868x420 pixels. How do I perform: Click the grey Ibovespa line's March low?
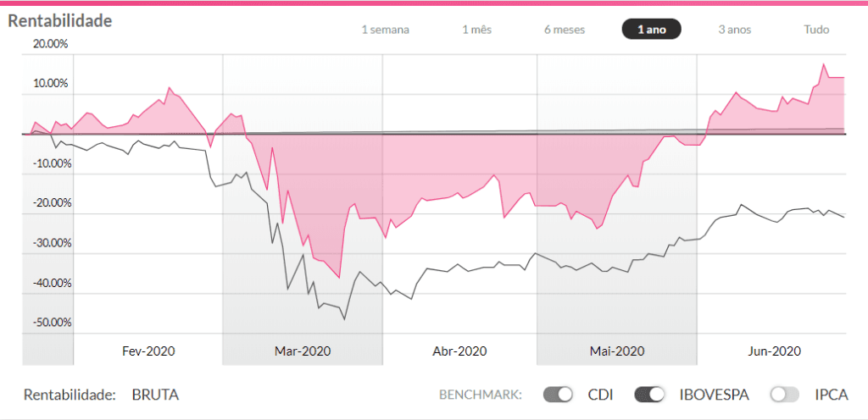(344, 319)
